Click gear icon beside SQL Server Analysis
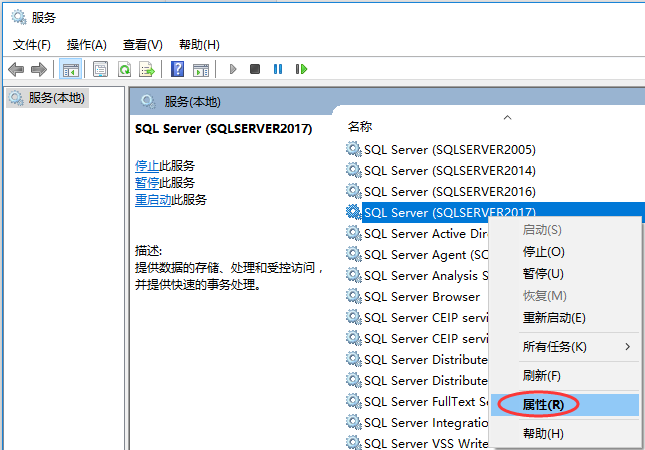645x450 pixels. pyautogui.click(x=353, y=275)
